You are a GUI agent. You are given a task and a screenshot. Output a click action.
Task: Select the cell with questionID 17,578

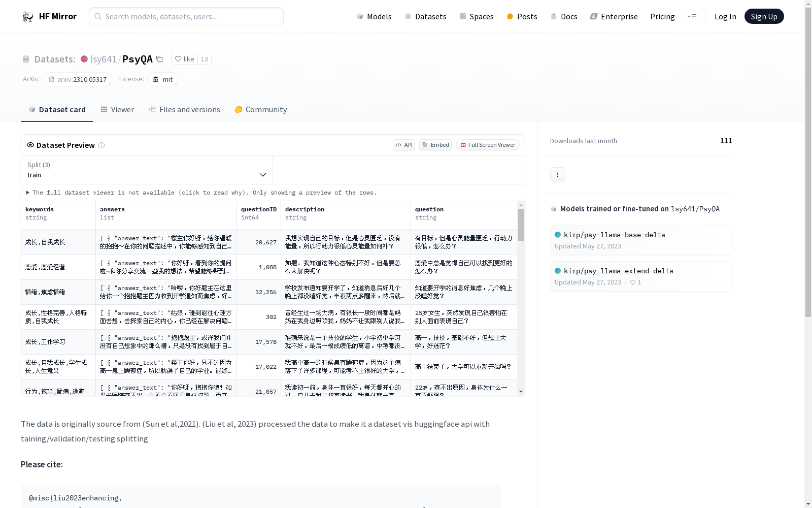click(259, 342)
